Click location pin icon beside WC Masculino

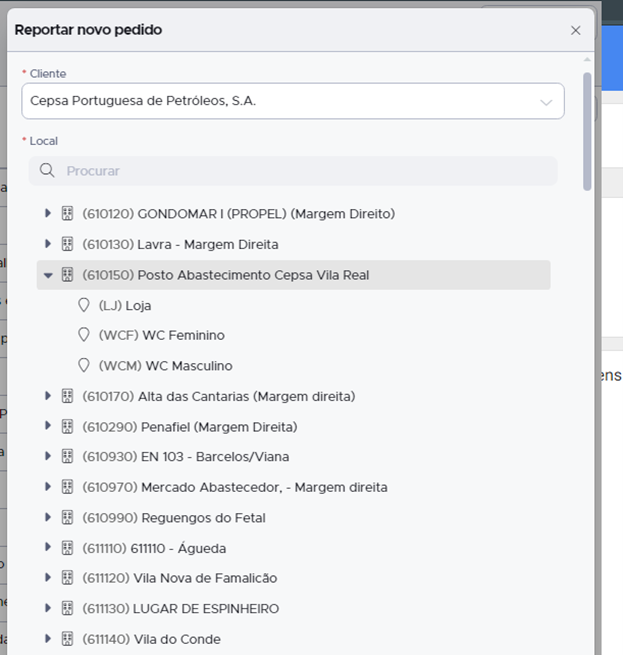[x=84, y=366]
